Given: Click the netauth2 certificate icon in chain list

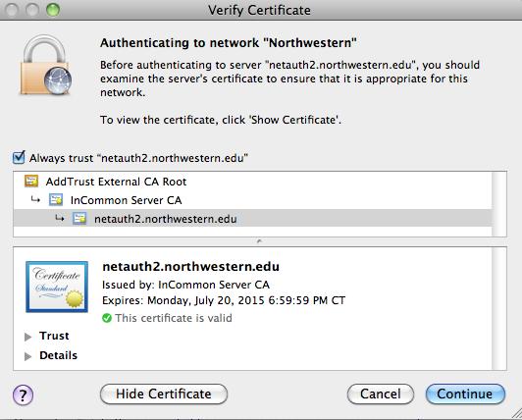Looking at the screenshot, I should [79, 219].
